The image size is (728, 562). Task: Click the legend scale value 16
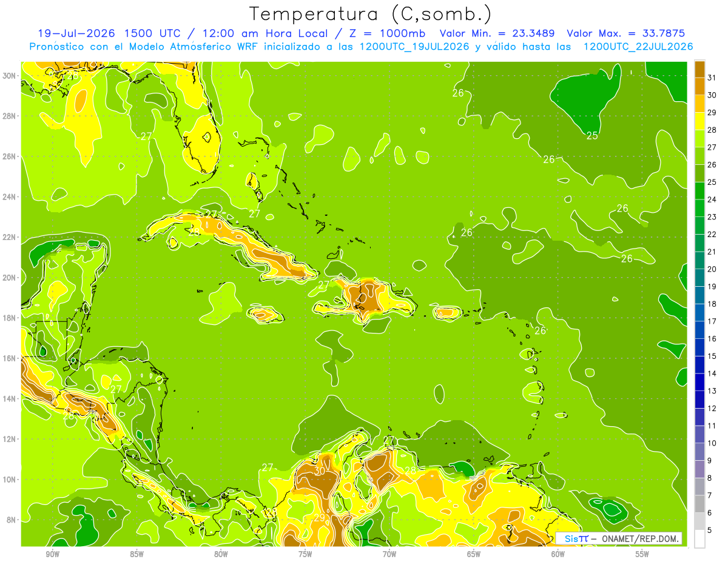tap(712, 338)
